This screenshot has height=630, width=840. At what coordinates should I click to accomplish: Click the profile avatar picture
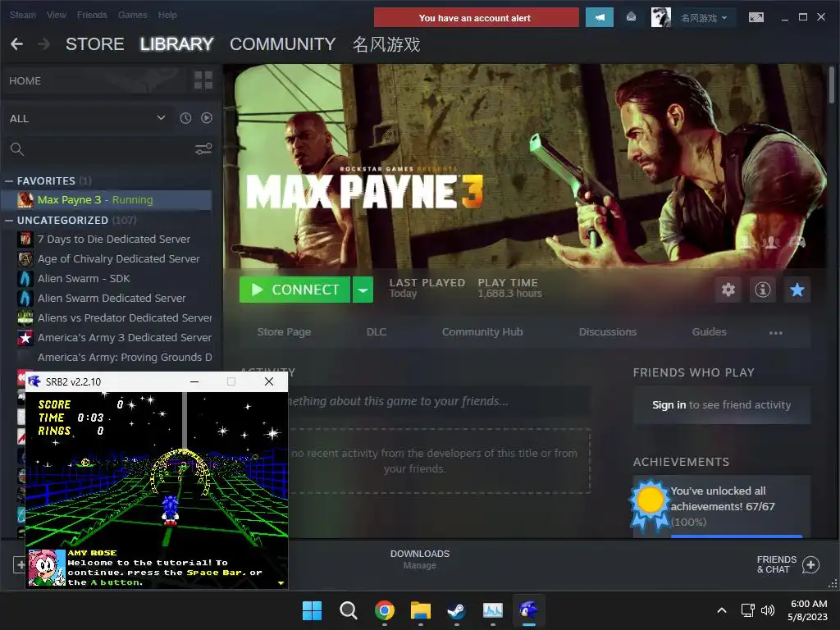[660, 18]
